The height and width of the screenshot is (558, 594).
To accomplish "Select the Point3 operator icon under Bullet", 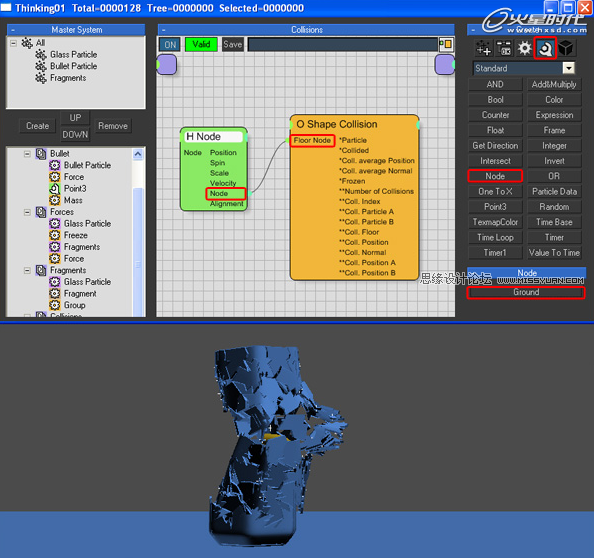I will tap(55, 189).
